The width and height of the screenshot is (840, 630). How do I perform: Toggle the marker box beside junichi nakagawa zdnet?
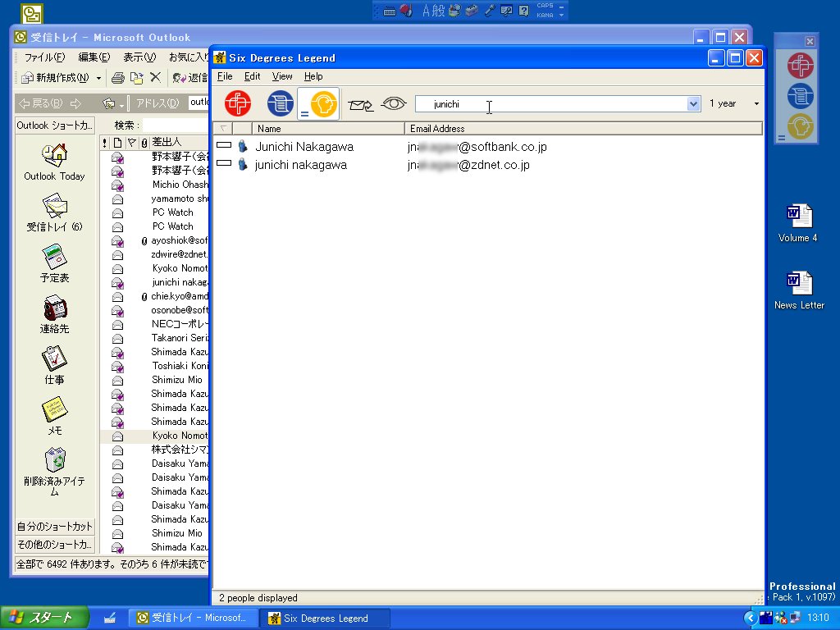pos(224,164)
